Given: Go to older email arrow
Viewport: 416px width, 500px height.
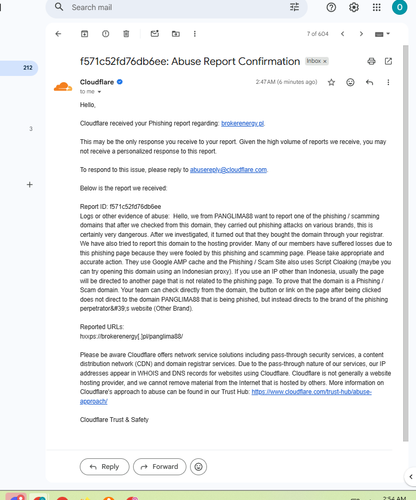Looking at the screenshot, I should [361, 34].
